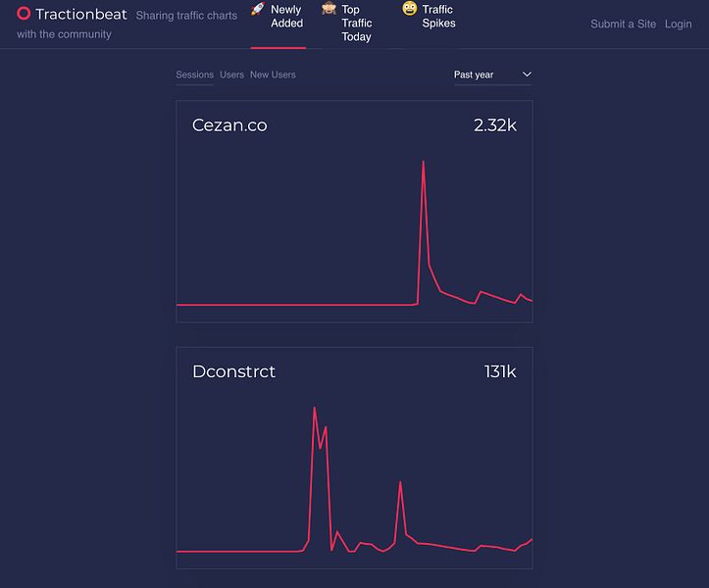Click the Past year chevron arrow
The image size is (709, 588).
pos(527,74)
